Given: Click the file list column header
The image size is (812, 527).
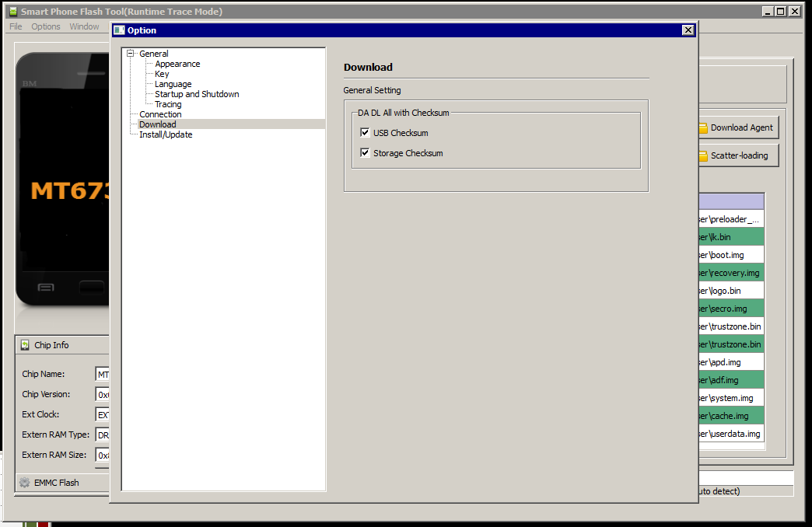Looking at the screenshot, I should click(x=731, y=201).
